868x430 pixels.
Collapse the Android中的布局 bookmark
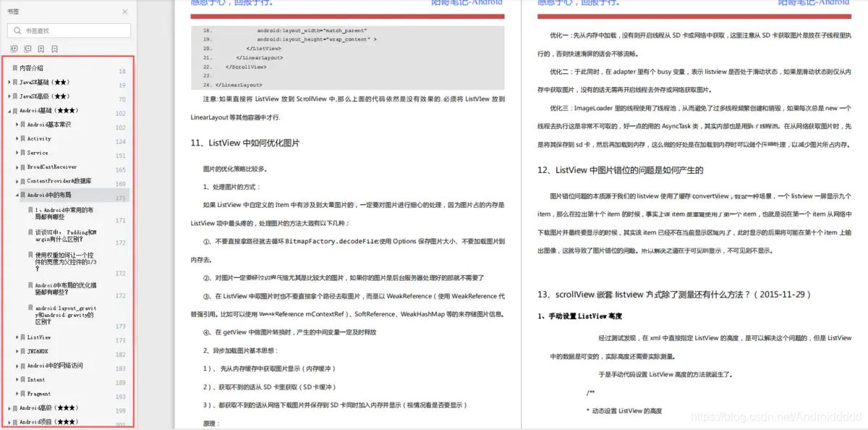(17, 195)
